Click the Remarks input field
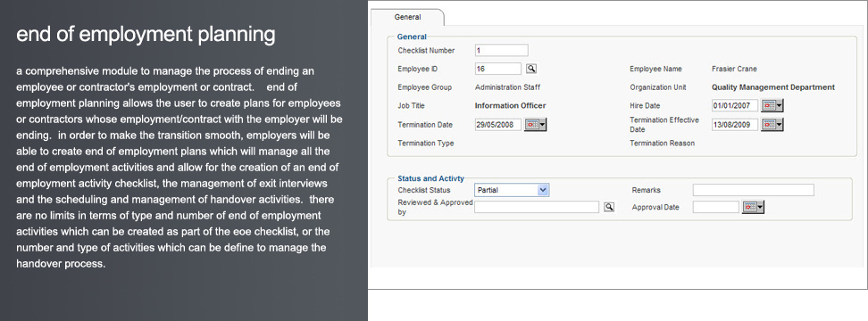This screenshot has height=321, width=868. pyautogui.click(x=754, y=190)
